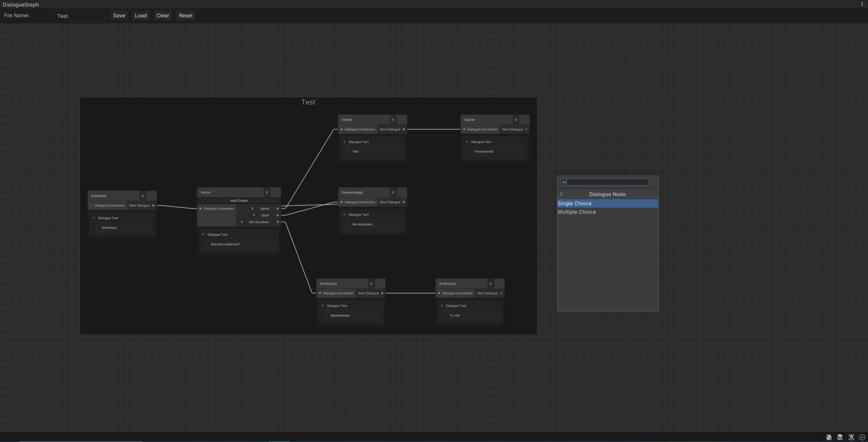Save the dialogue graph
Screen dimensions: 868x442
[x=118, y=15]
